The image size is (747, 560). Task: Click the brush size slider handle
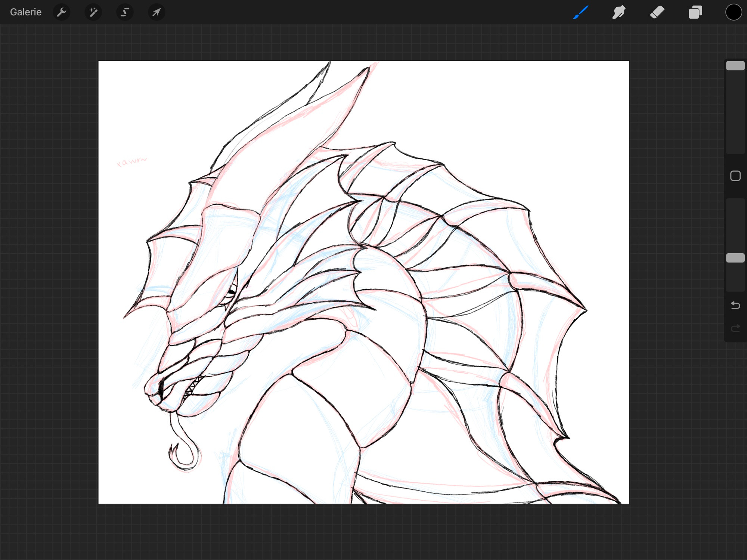(x=735, y=66)
